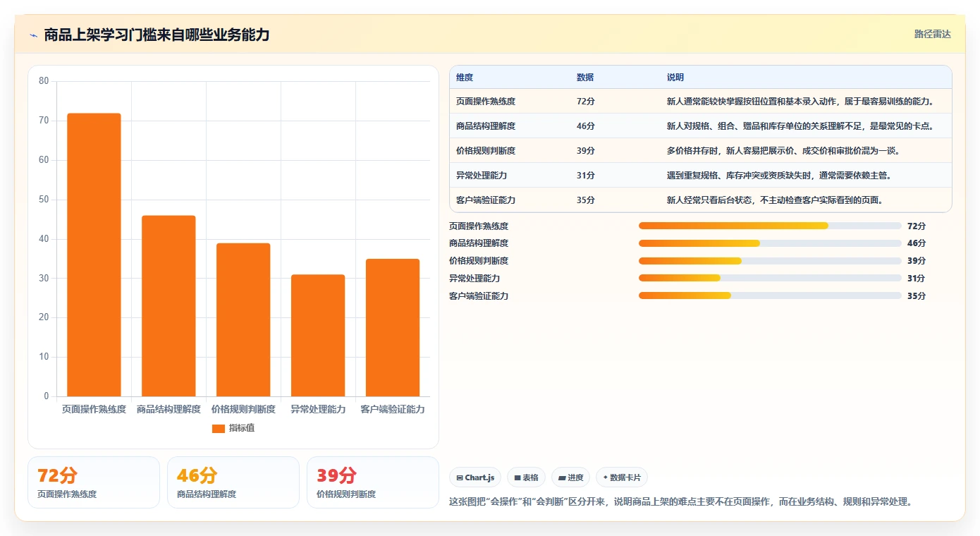Click the 商品结构理解度 bar in chart
The width and height of the screenshot is (980, 536).
click(x=169, y=306)
